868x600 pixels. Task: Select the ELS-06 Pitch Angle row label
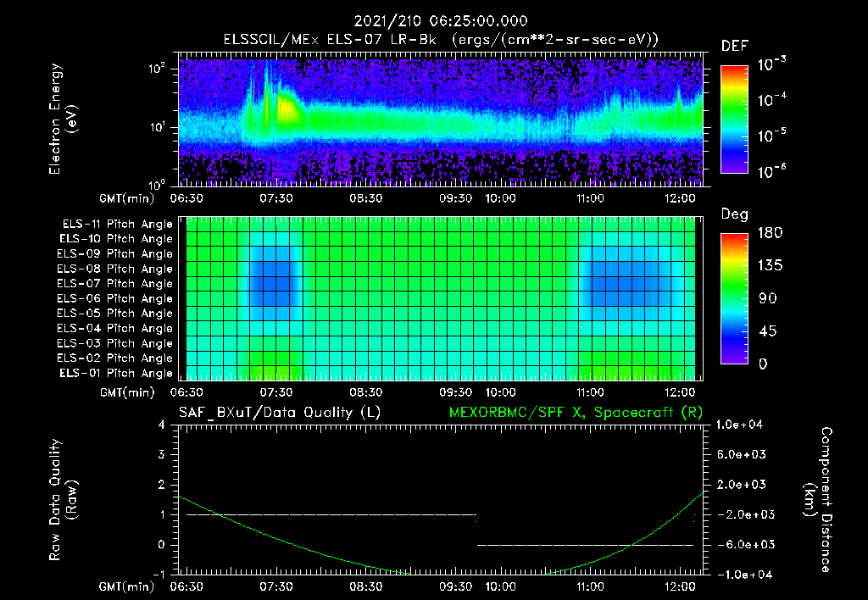tap(114, 298)
